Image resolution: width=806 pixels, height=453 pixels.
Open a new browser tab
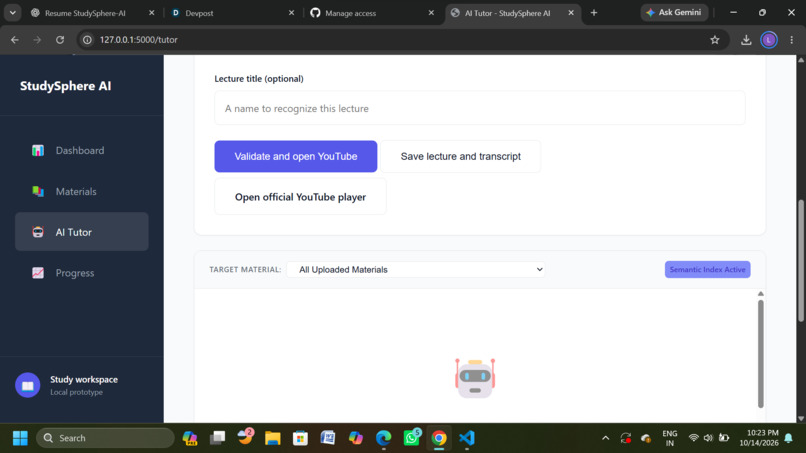(594, 13)
